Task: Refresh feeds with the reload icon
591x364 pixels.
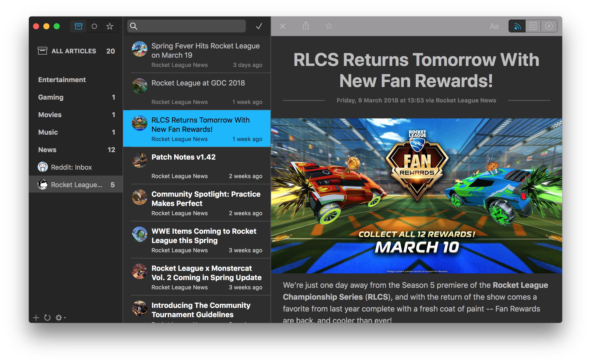Action: click(47, 318)
